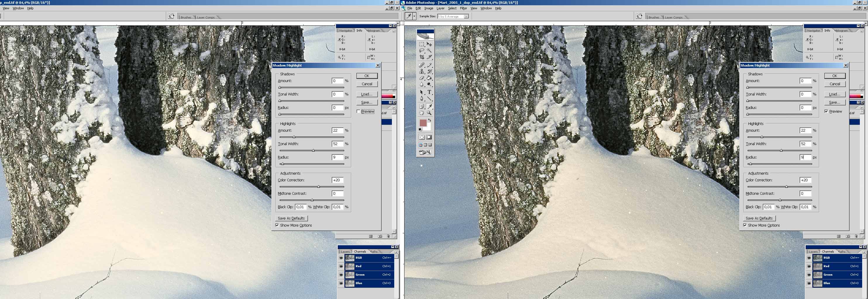Focus Highlights Tonal Width field in right dialog
Image resolution: width=868 pixels, height=299 pixels.
pos(805,144)
